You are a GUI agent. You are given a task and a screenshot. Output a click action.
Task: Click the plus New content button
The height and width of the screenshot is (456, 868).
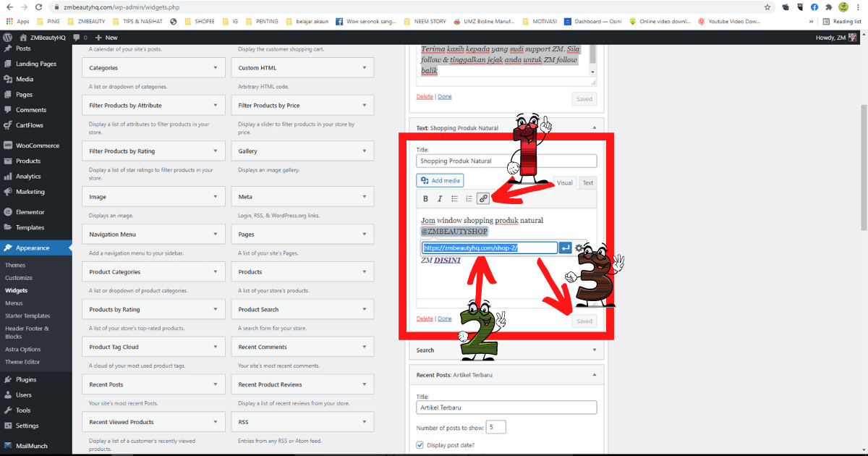click(106, 37)
